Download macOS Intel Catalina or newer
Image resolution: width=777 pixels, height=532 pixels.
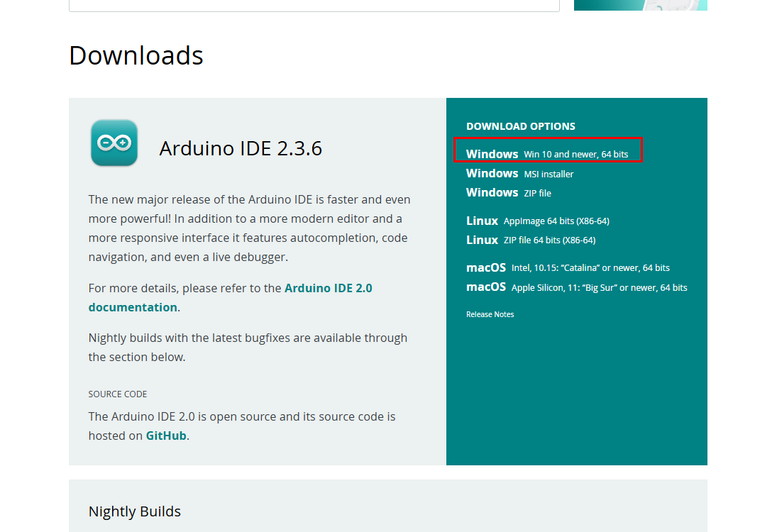(x=568, y=268)
